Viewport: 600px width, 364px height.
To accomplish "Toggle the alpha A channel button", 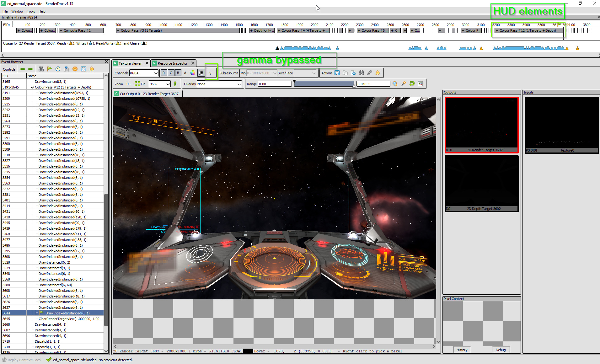I will click(x=185, y=73).
